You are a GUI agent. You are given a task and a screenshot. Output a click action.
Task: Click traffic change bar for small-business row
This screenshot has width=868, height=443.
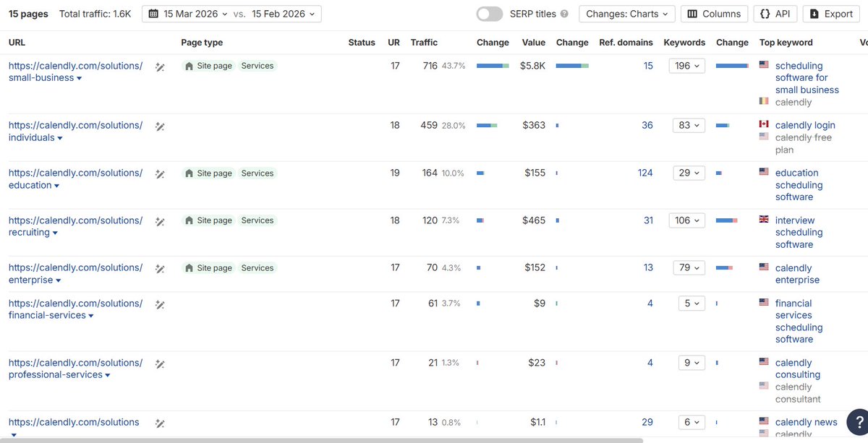pyautogui.click(x=493, y=66)
